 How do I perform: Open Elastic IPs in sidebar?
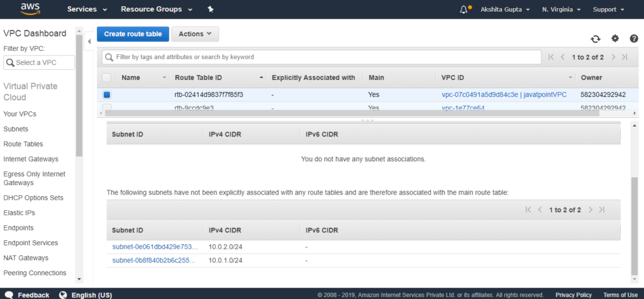(x=19, y=213)
